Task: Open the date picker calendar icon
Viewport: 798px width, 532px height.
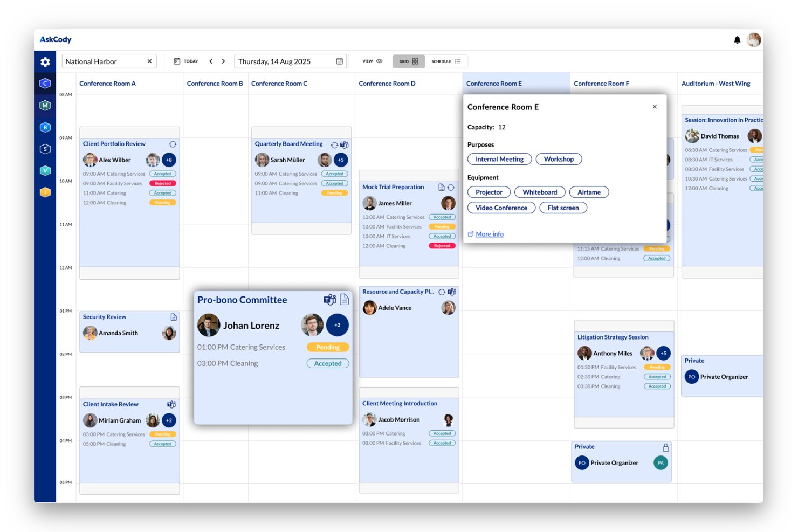Action: (x=339, y=61)
